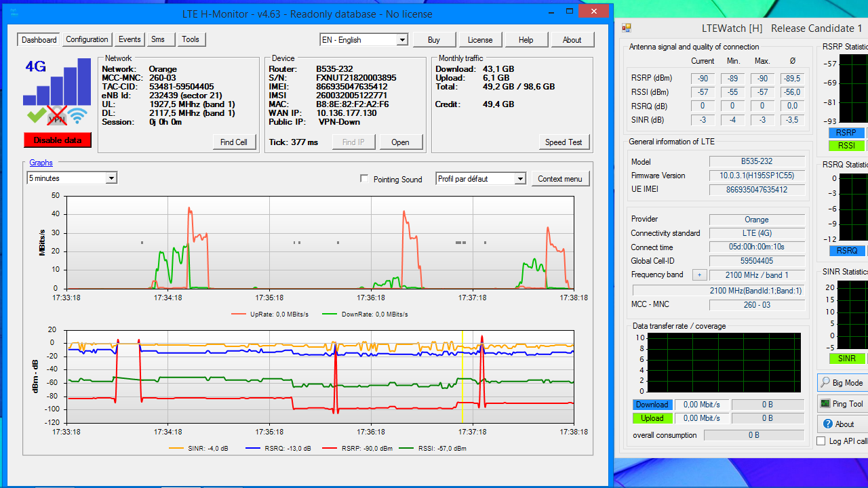Click the question mark icon in LTEWatch
Screen dimensions: 868x488
click(827, 424)
